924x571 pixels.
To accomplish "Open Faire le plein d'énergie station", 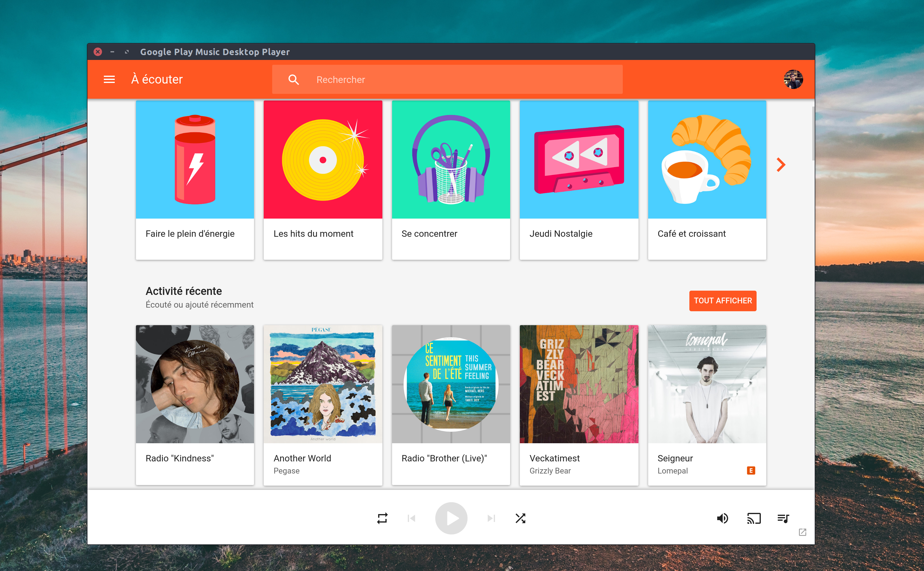I will point(195,180).
